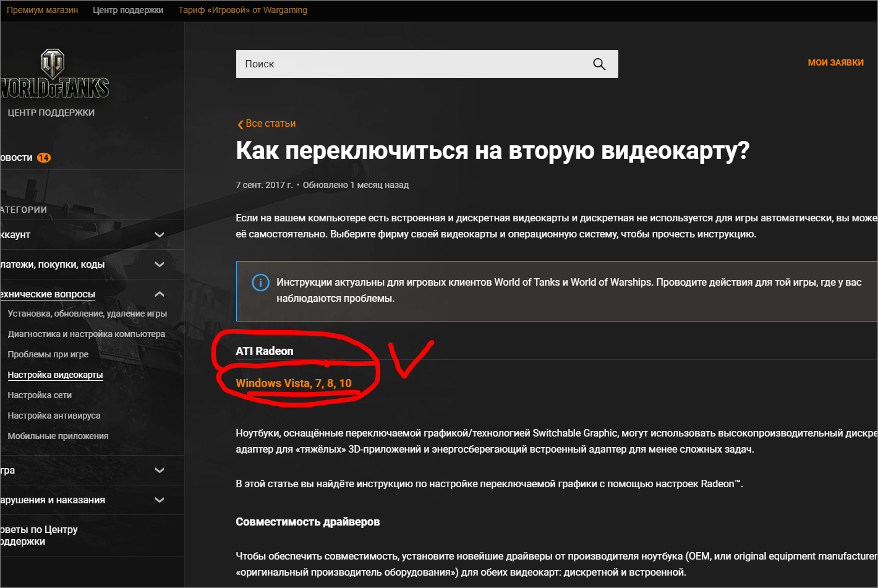Click ЦЕНТР ПОДДЕРЖКИ text under the logo
The width and height of the screenshot is (878, 588).
pos(51,113)
